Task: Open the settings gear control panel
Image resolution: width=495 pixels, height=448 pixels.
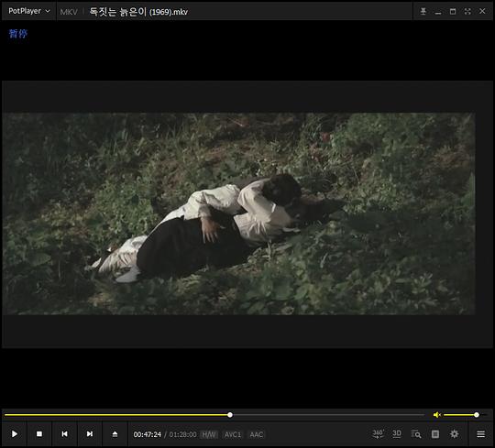Action: (x=455, y=434)
